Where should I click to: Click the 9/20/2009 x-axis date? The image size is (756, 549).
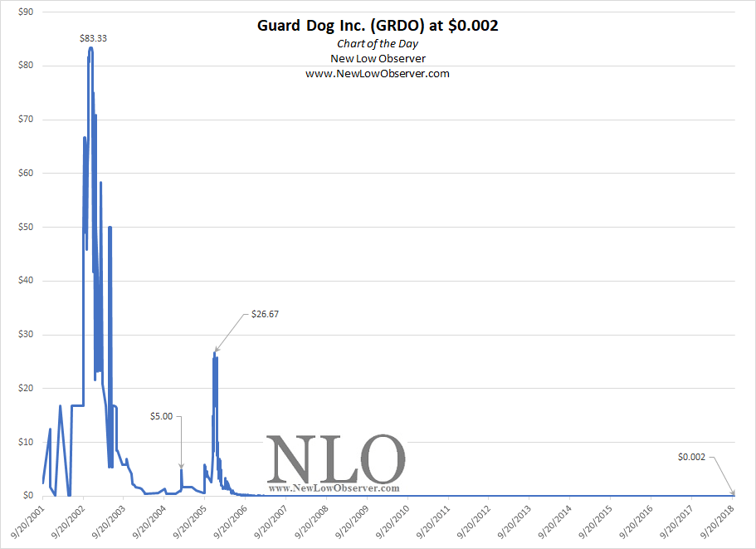[x=352, y=522]
